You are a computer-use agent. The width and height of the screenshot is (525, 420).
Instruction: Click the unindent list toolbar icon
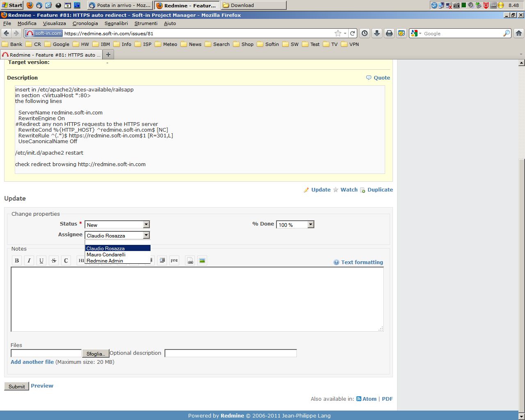click(x=162, y=260)
